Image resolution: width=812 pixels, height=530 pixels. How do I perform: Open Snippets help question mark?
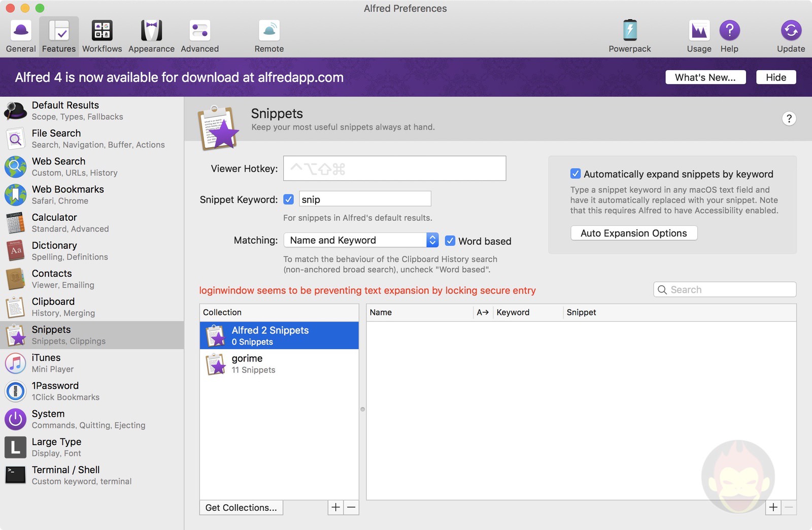789,119
